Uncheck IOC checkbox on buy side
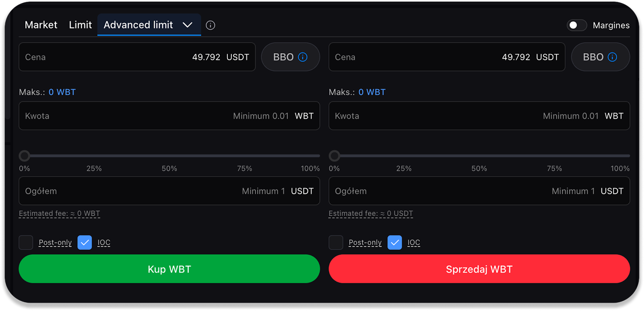Screen dimensions: 644x311 pyautogui.click(x=85, y=243)
